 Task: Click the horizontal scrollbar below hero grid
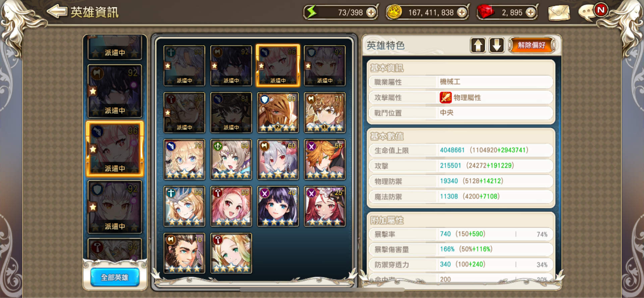[322, 289]
